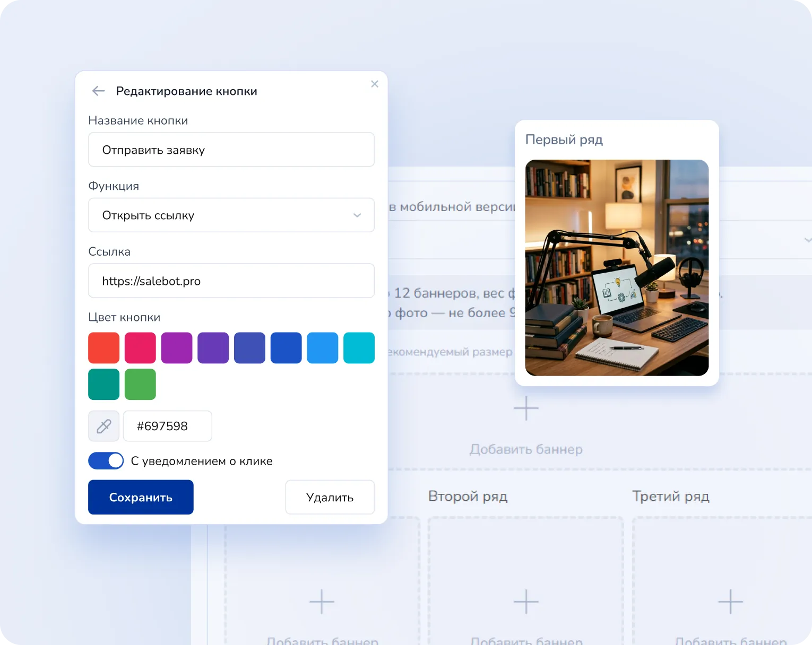Image resolution: width=812 pixels, height=645 pixels.
Task: Click plus icon under Второй ряд
Action: coord(526,602)
